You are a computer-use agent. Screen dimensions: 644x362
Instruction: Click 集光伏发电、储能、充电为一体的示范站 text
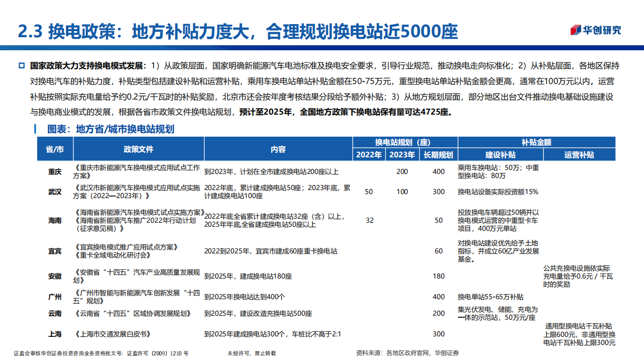click(498, 313)
